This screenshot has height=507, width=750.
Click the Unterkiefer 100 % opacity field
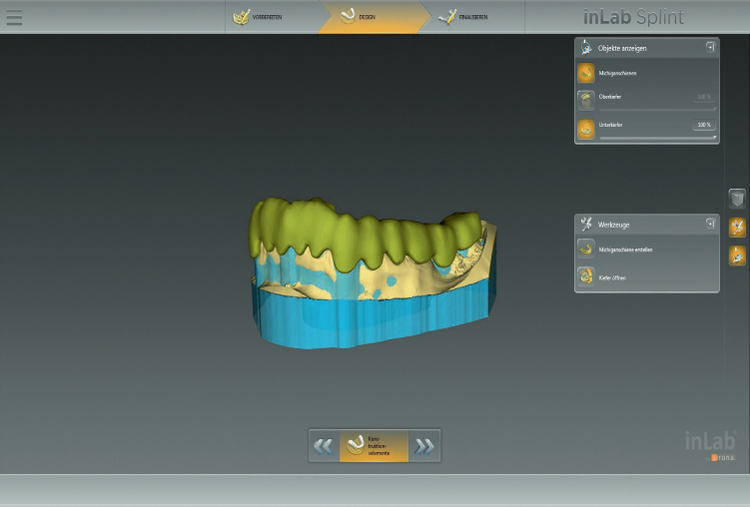click(x=704, y=125)
